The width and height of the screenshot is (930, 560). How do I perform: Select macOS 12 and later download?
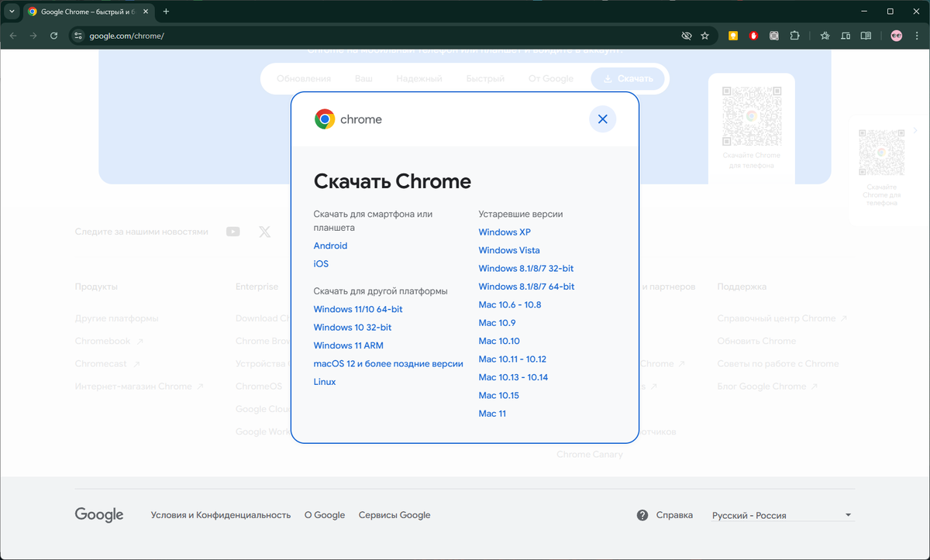tap(388, 363)
